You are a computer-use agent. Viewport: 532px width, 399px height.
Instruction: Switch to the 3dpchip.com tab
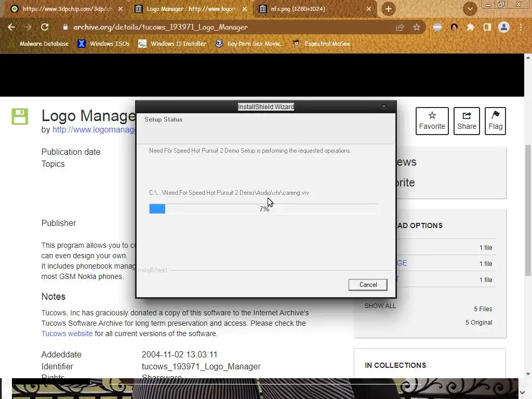click(x=66, y=9)
